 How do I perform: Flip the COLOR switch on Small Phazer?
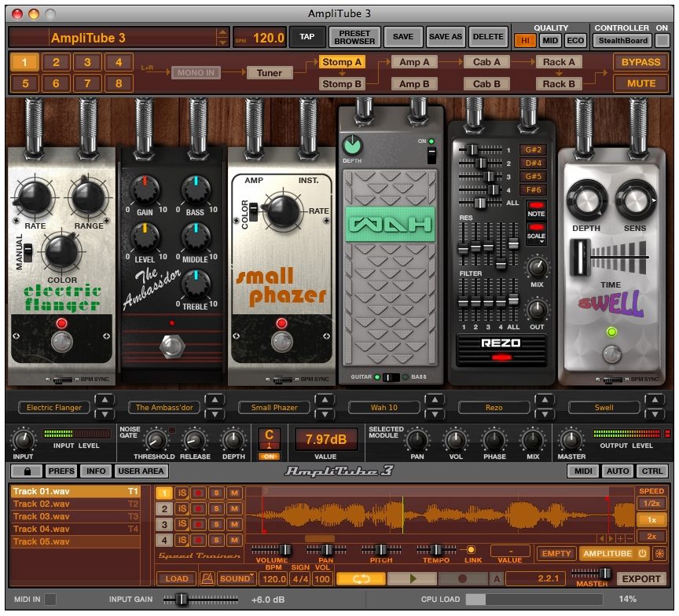[253, 211]
